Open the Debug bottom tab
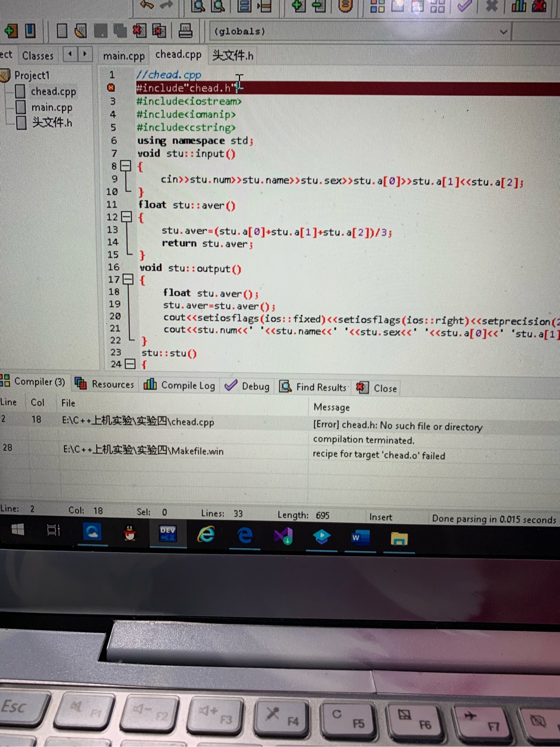560x747 pixels. point(247,386)
